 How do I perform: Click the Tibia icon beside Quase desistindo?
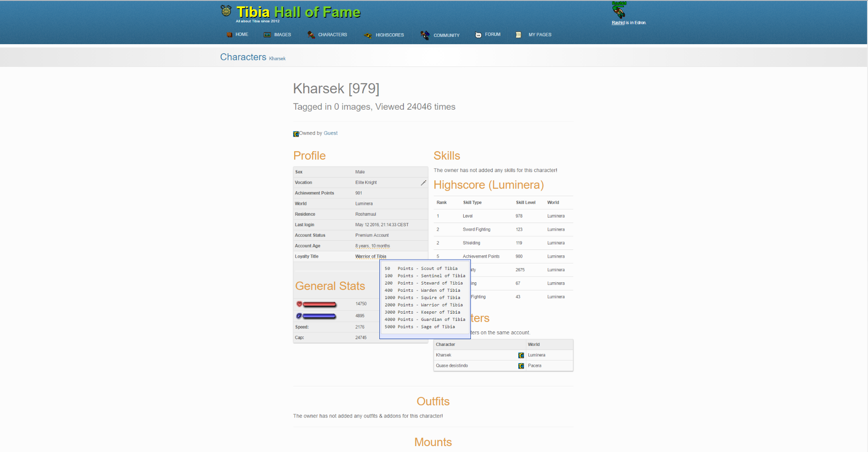tap(521, 366)
